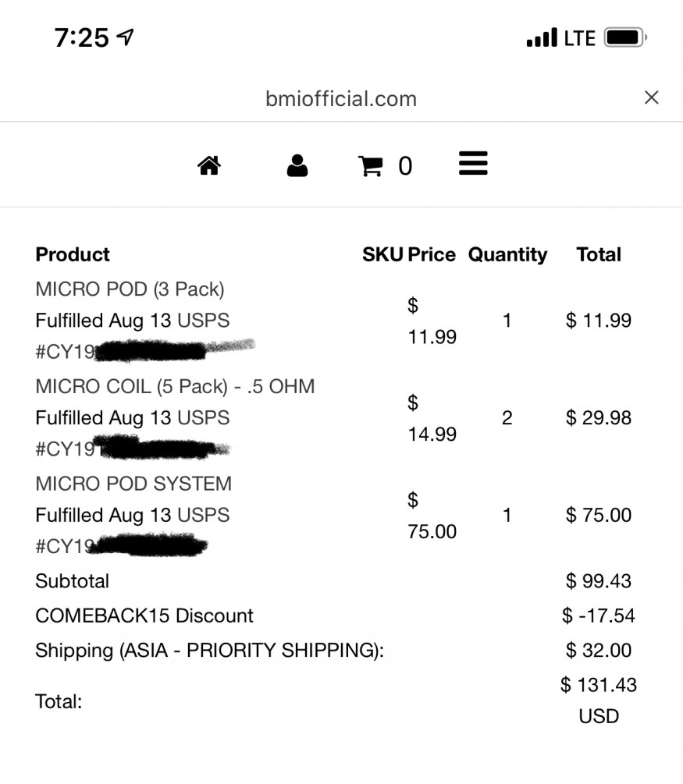
Task: Tap the 7:25 clock in status bar
Action: pyautogui.click(x=81, y=37)
